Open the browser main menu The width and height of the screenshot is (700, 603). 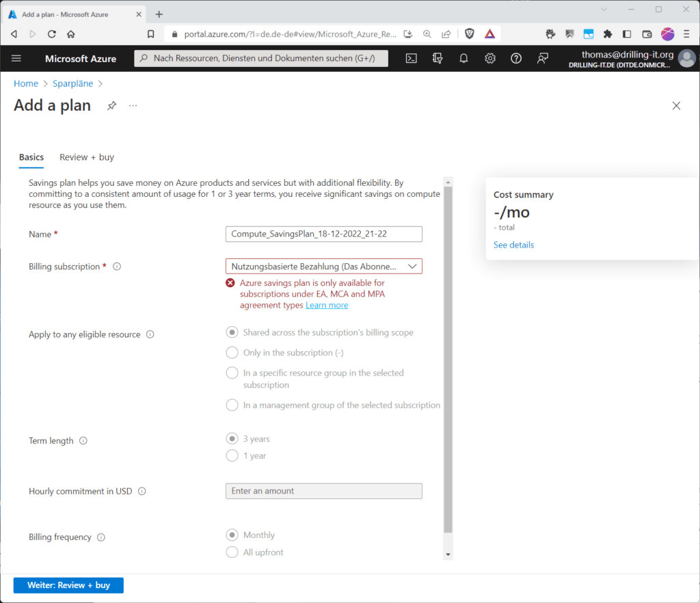click(x=686, y=34)
